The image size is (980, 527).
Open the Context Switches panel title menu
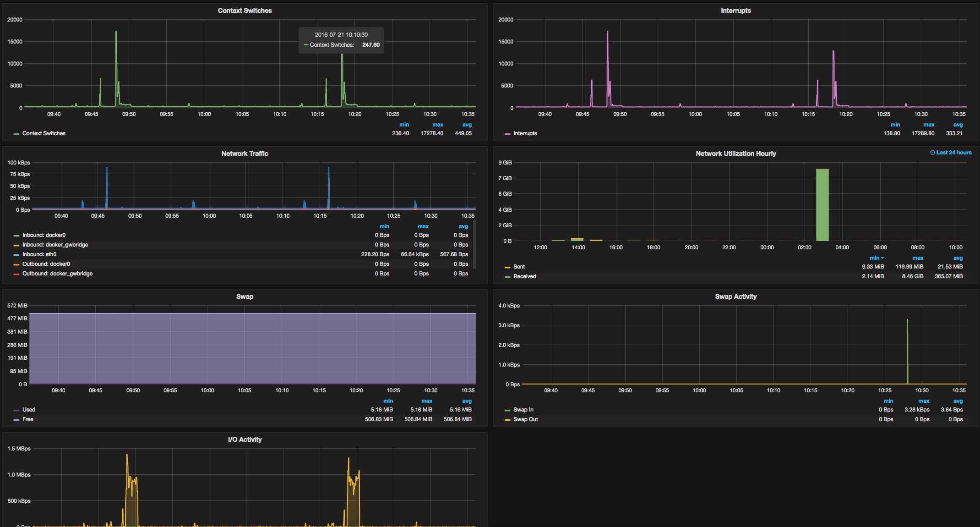coord(245,11)
